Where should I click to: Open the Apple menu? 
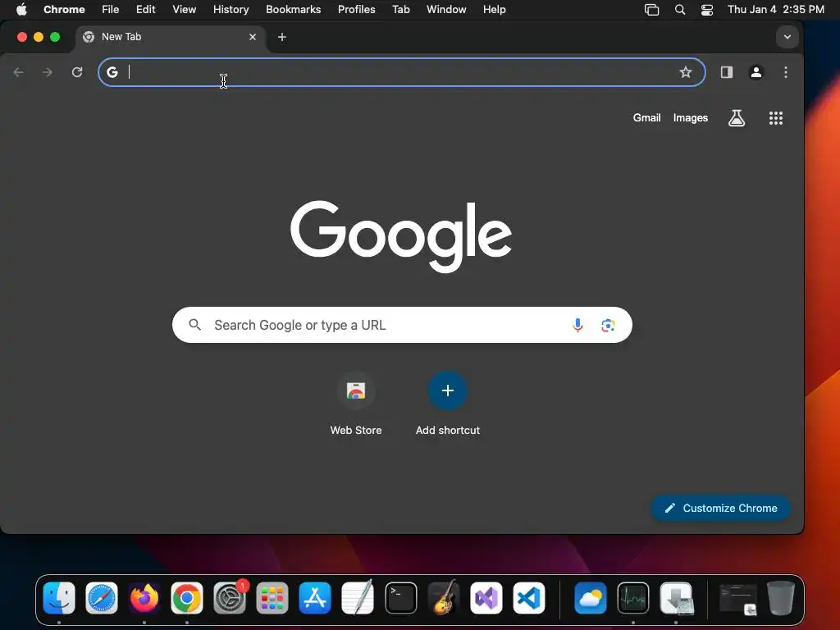[21, 10]
